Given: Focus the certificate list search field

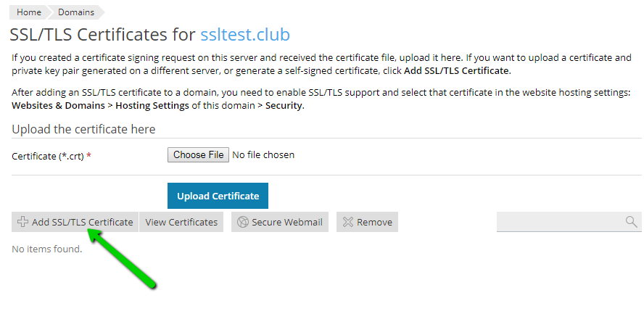Looking at the screenshot, I should 560,222.
